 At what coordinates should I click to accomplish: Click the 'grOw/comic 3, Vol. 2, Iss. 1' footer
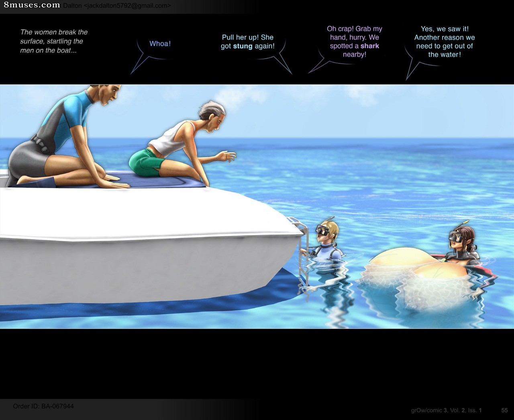[x=446, y=410]
